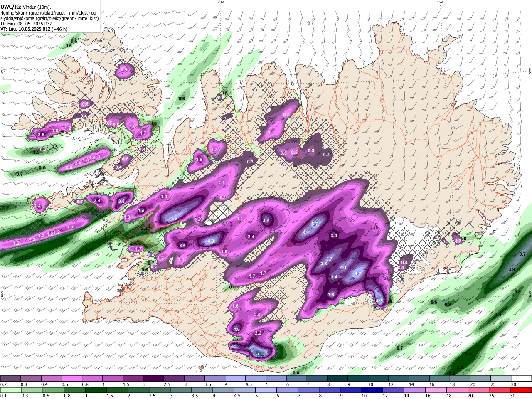Click the '2.0' snowfall value on the map
The image size is (532, 399).
pyautogui.click(x=257, y=315)
